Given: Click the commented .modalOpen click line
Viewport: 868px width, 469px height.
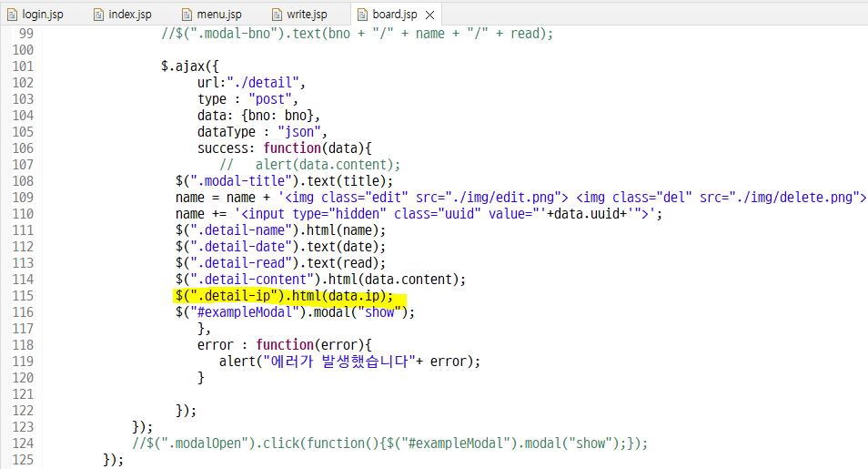Looking at the screenshot, I should pyautogui.click(x=389, y=444).
